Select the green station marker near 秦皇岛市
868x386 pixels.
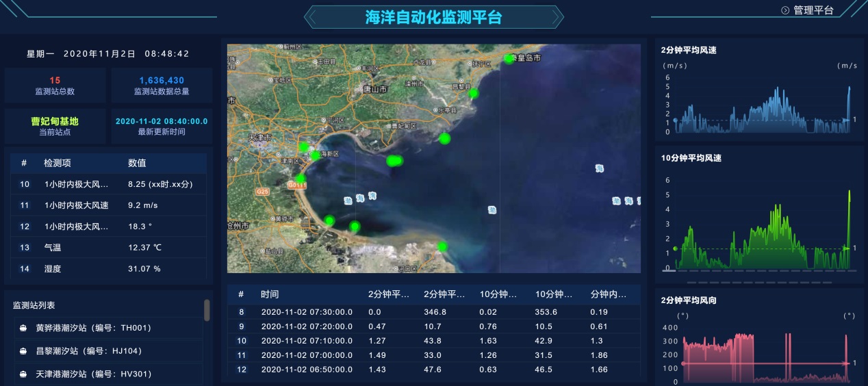(509, 58)
